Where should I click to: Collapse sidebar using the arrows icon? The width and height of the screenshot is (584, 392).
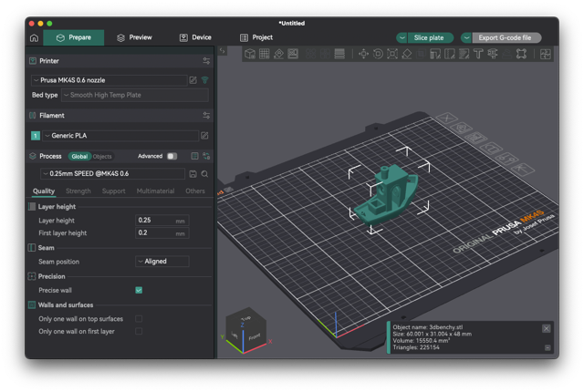click(223, 50)
